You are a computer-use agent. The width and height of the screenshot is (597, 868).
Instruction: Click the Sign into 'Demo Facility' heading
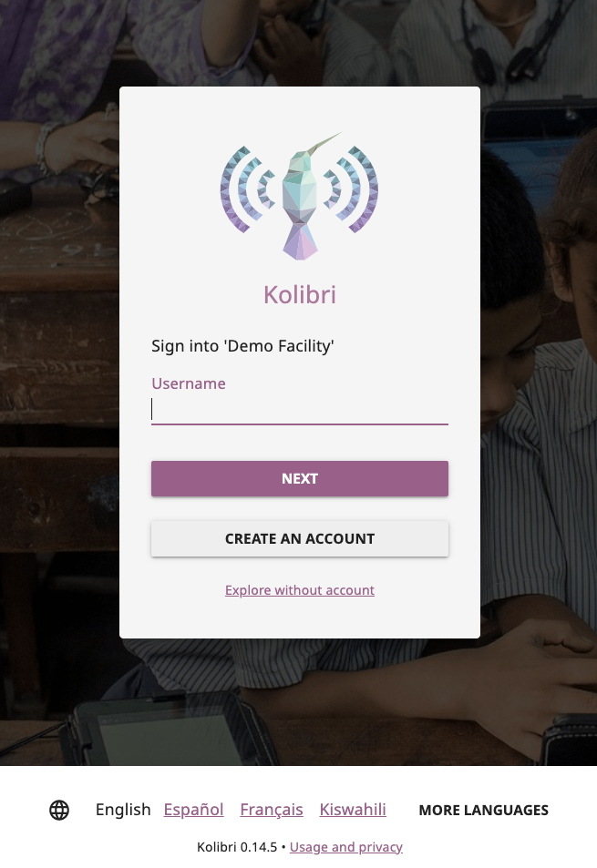242,346
